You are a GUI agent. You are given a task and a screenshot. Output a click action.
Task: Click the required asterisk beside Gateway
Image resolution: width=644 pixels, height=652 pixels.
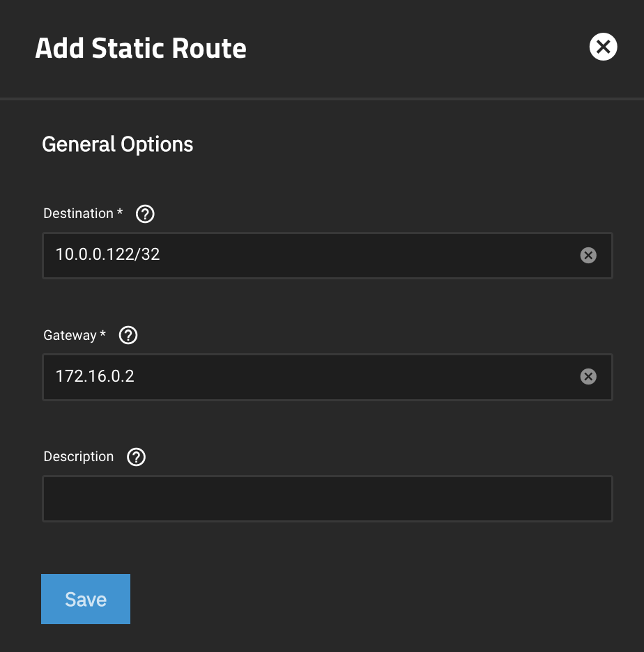(x=103, y=335)
